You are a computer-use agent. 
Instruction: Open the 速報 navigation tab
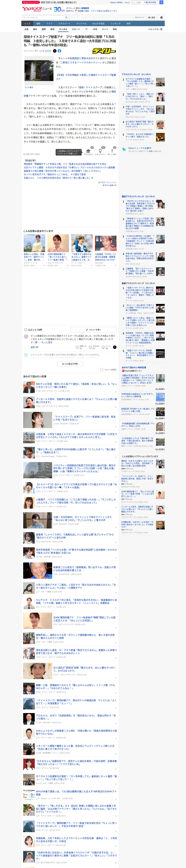(x=38, y=24)
